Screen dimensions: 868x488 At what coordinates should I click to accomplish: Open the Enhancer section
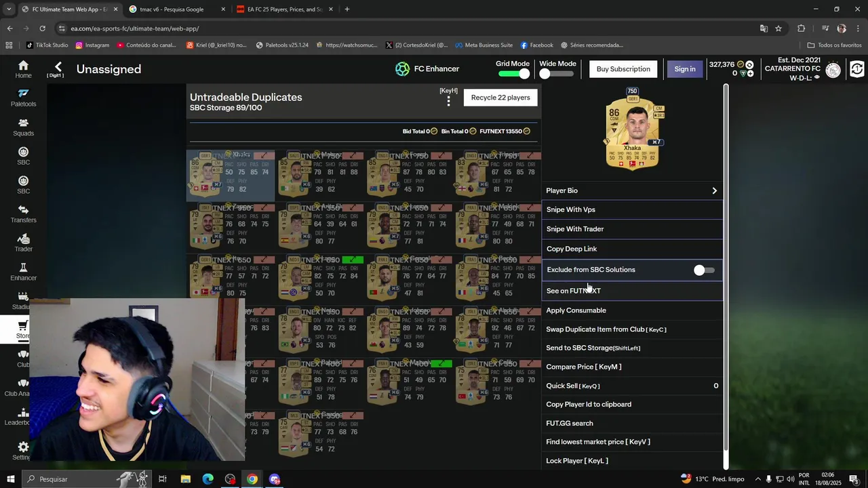(23, 272)
